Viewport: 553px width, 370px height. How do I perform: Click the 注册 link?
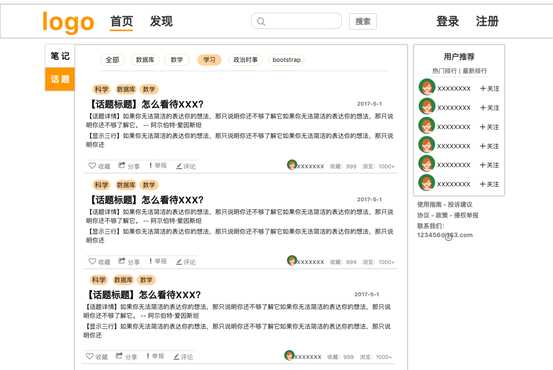tap(487, 22)
